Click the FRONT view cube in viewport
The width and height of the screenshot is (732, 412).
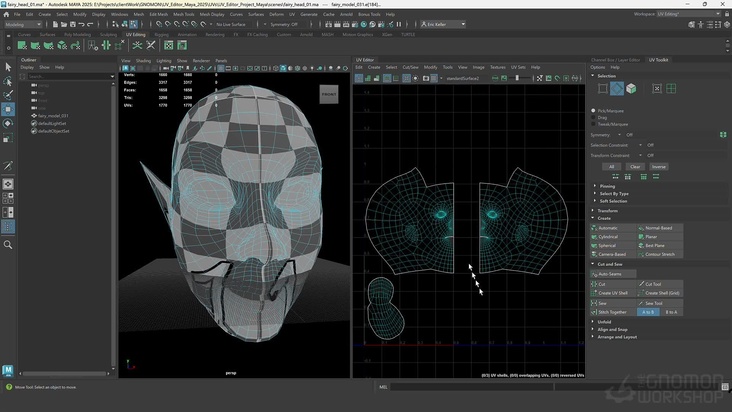[329, 93]
